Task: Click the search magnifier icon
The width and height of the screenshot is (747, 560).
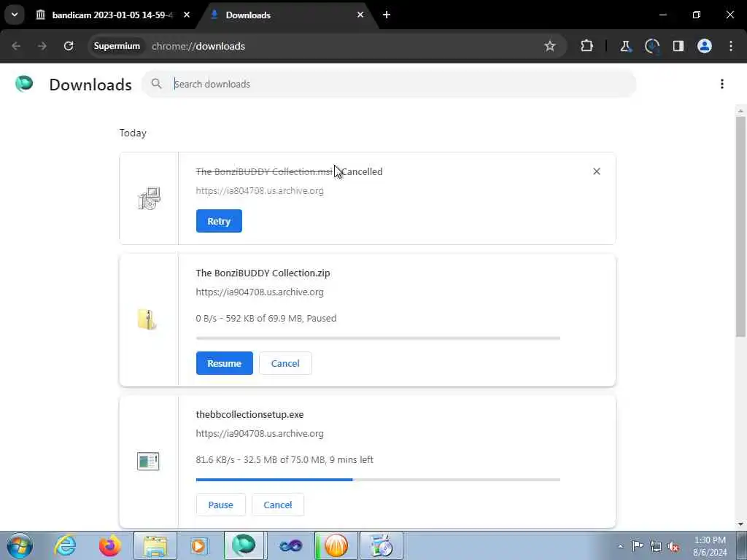Action: tap(156, 84)
